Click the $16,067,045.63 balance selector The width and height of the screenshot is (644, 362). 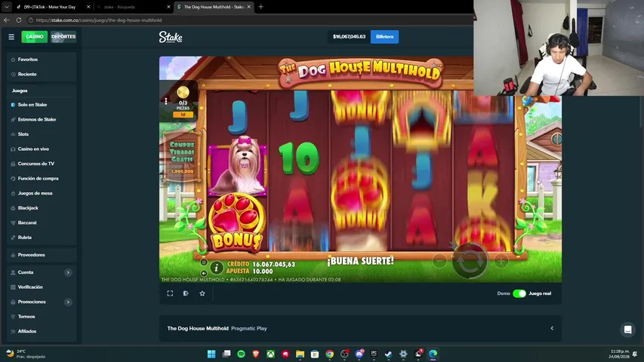349,36
